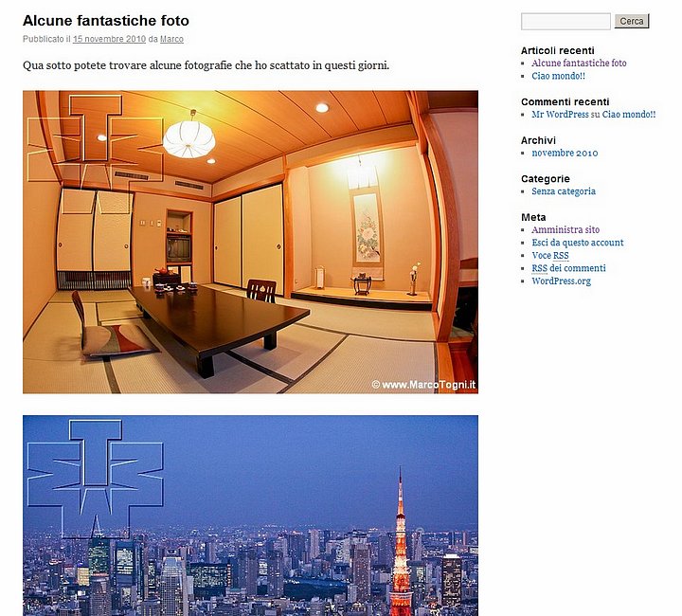The image size is (682, 616).
Task: Open RSS dei commenti feed
Action: pos(568,268)
